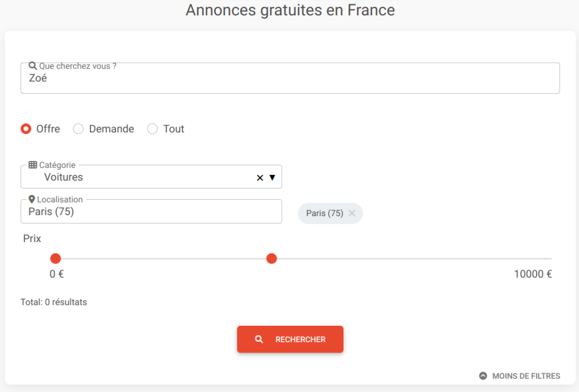This screenshot has width=579, height=392.
Task: Select the Offre radio button
Action: click(25, 129)
